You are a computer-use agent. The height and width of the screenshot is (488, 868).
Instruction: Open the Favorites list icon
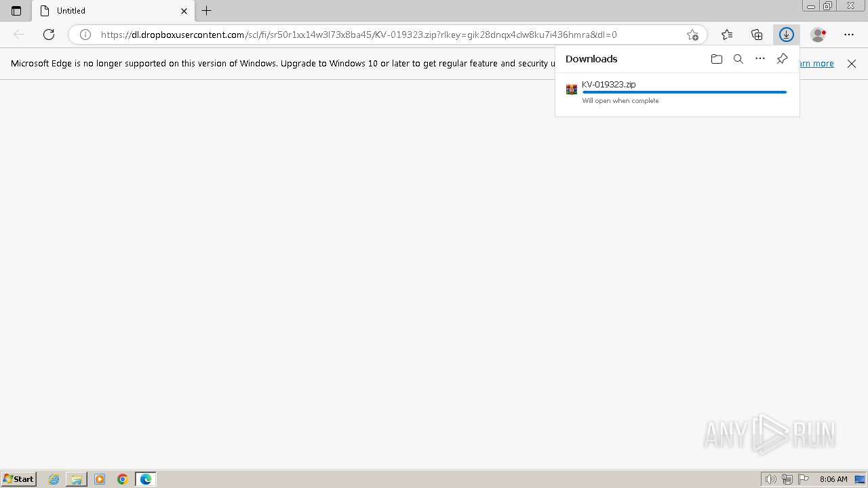[727, 35]
